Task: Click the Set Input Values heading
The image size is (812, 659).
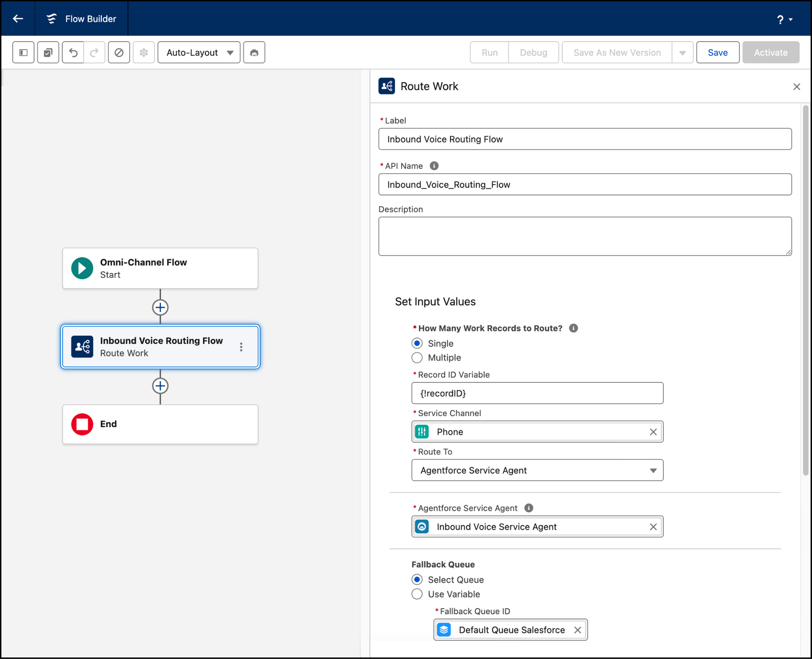Action: tap(435, 302)
